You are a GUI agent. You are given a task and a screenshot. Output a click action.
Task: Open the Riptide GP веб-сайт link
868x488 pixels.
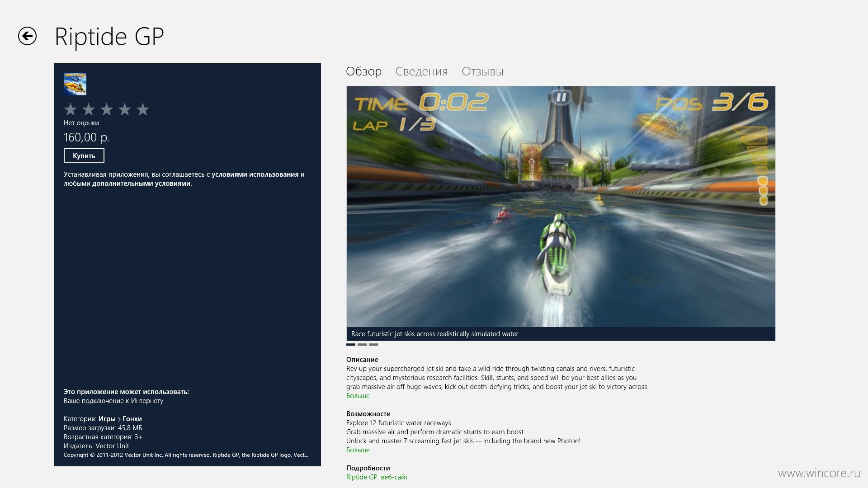[377, 477]
